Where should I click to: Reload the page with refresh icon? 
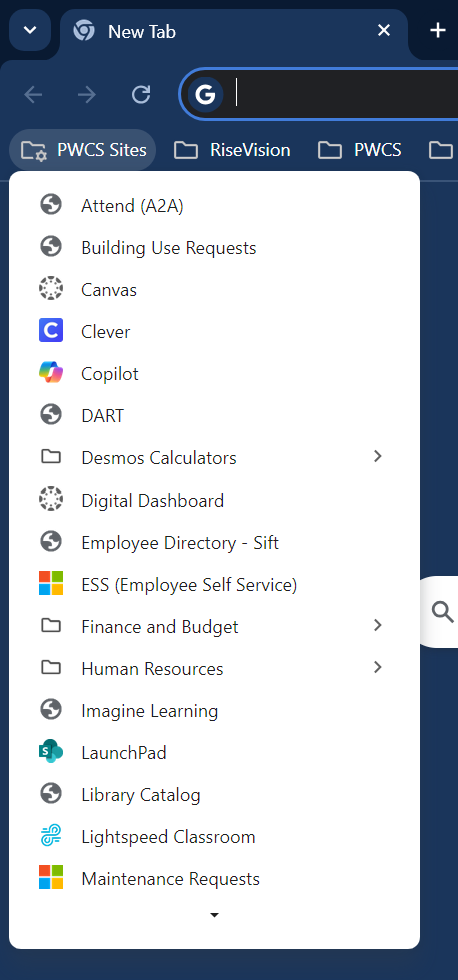tap(141, 95)
